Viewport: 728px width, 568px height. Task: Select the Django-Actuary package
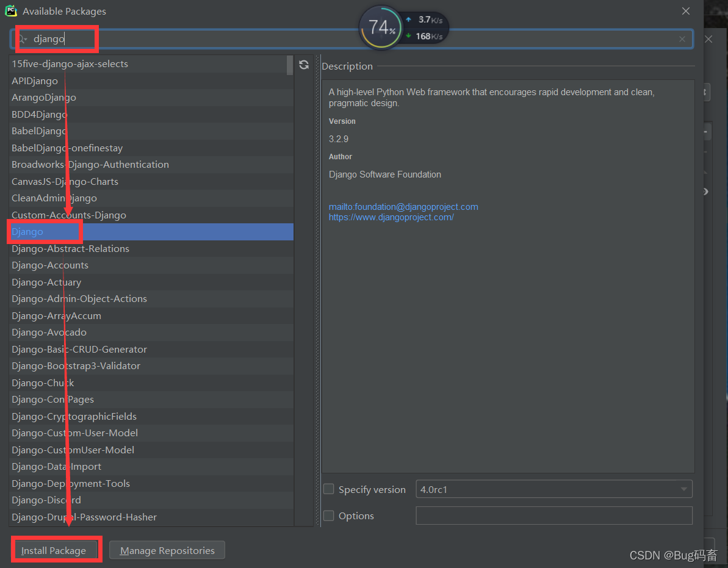[x=151, y=282]
